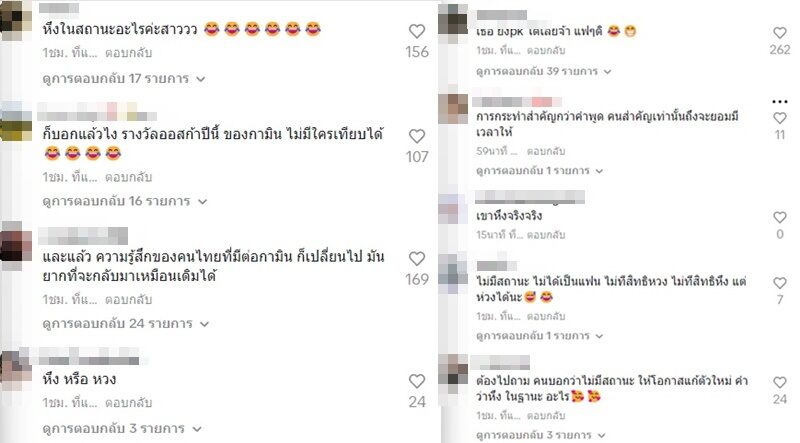
Task: Expand the 16 replies thread
Action: tap(124, 201)
